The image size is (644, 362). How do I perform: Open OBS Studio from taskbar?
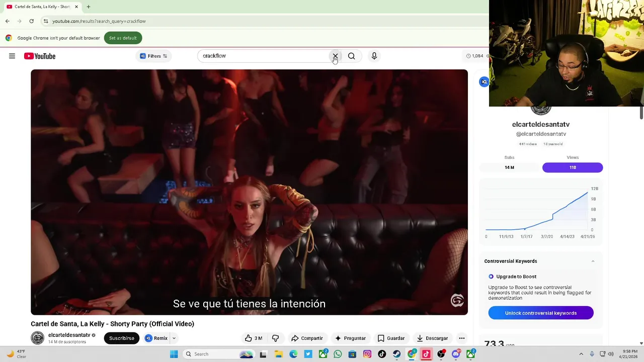441,354
